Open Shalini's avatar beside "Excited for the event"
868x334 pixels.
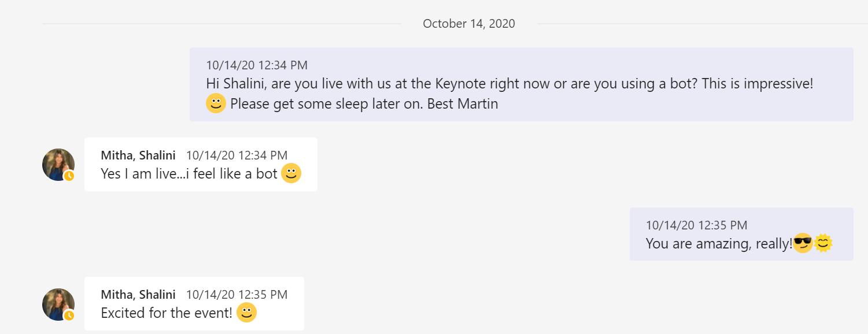(x=58, y=304)
